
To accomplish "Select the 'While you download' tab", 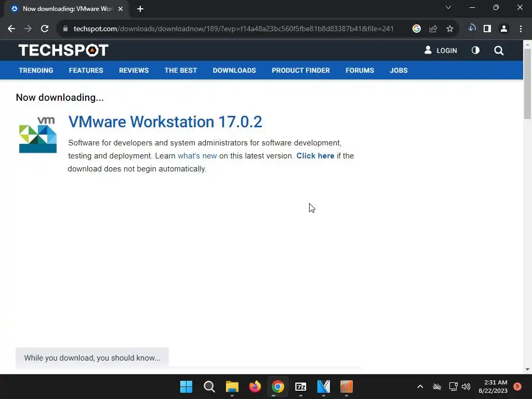I will pos(92,357).
